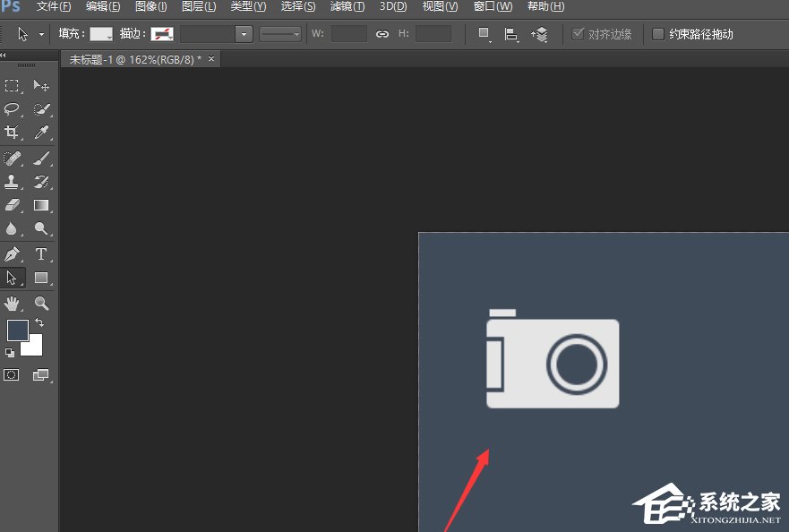Open the 滤镜(T) menu
Viewport: 789px width, 532px height.
347,6
